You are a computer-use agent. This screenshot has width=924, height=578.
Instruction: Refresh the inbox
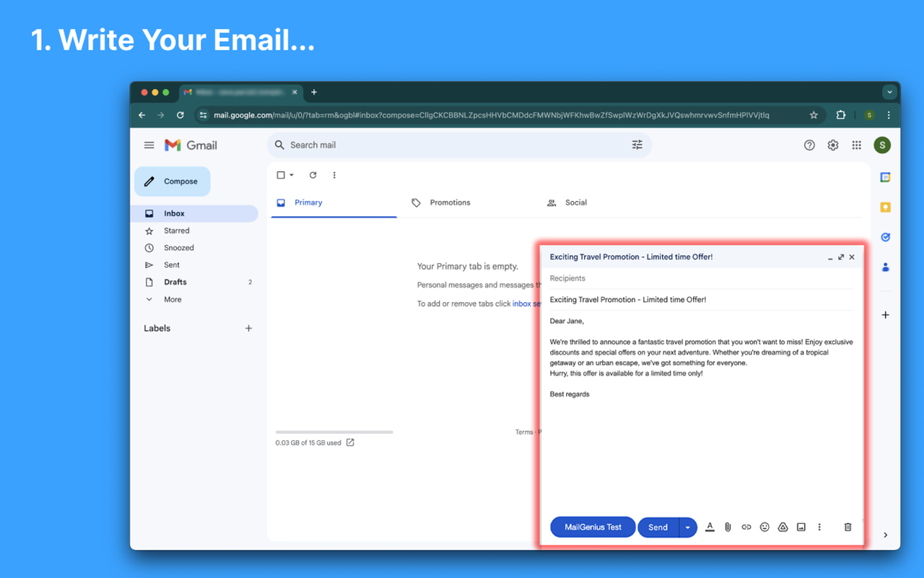(313, 175)
